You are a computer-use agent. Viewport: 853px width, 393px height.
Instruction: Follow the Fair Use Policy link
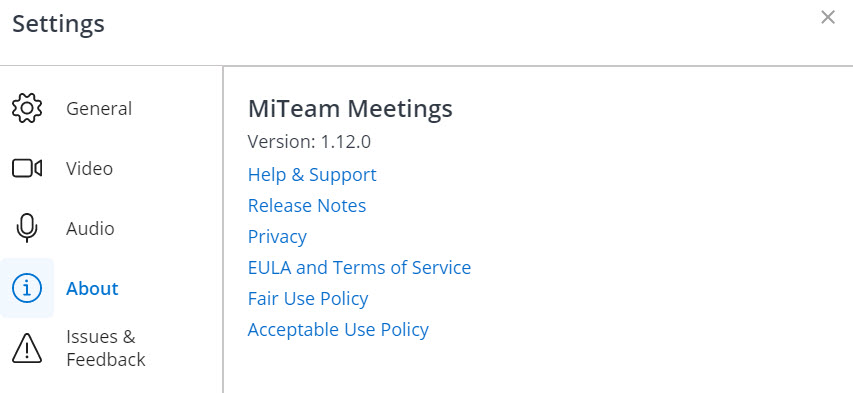[308, 299]
